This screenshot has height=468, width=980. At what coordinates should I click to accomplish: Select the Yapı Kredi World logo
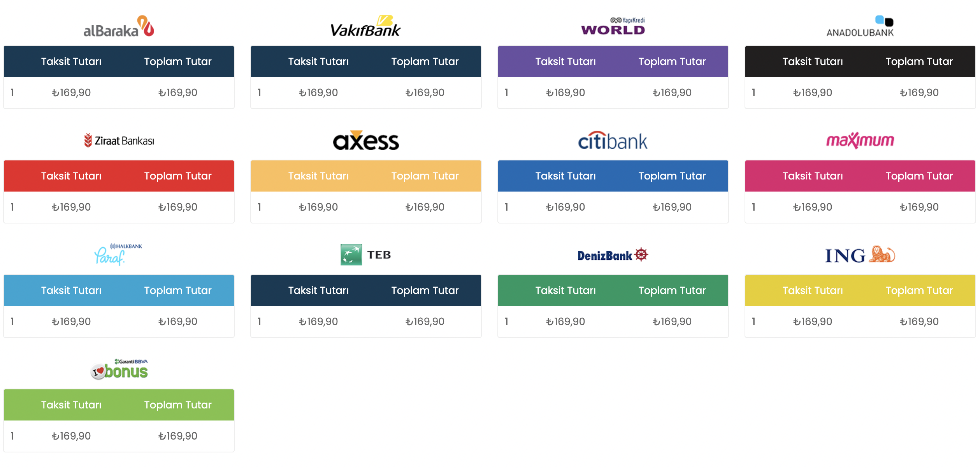(x=613, y=26)
